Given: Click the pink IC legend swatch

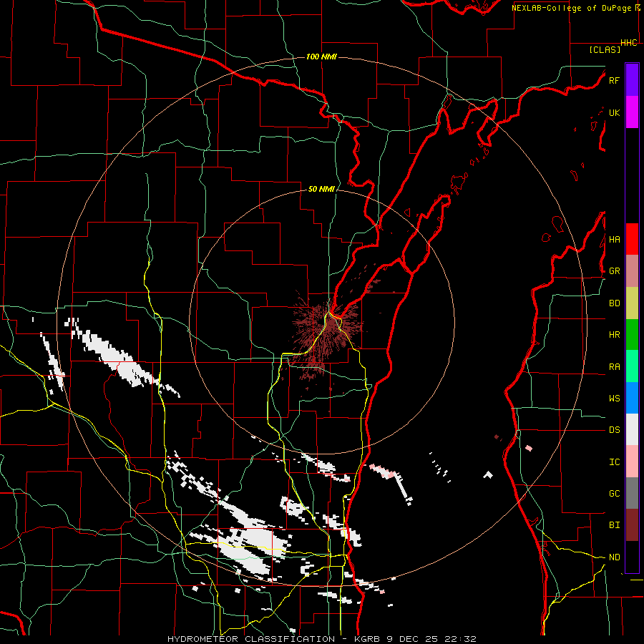Looking at the screenshot, I should coord(632,462).
